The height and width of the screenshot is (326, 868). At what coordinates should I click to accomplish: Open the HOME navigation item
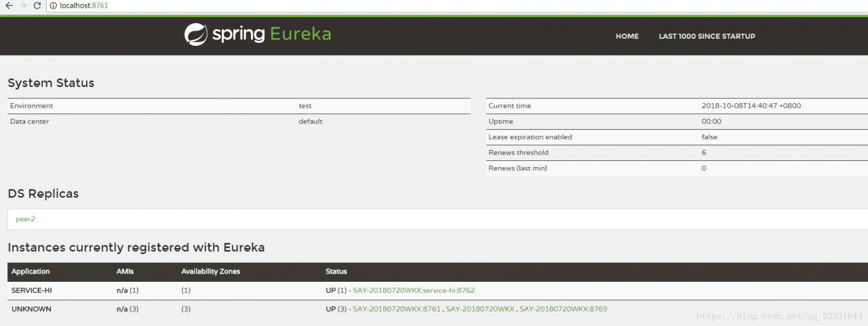click(x=627, y=36)
